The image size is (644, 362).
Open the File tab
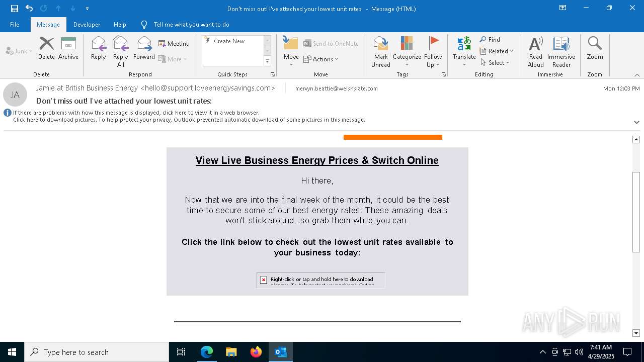tap(15, 25)
